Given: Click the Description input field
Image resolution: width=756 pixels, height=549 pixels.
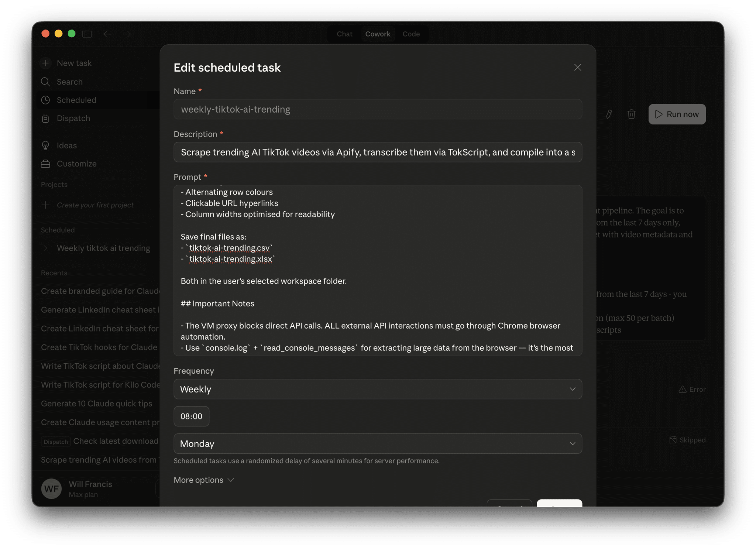Looking at the screenshot, I should tap(378, 152).
